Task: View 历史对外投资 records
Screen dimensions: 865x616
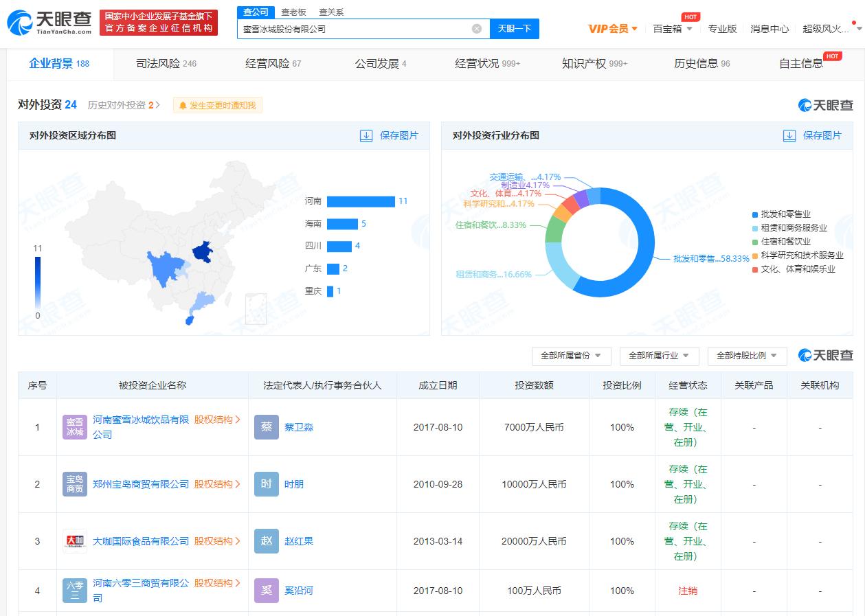Action: (x=117, y=105)
